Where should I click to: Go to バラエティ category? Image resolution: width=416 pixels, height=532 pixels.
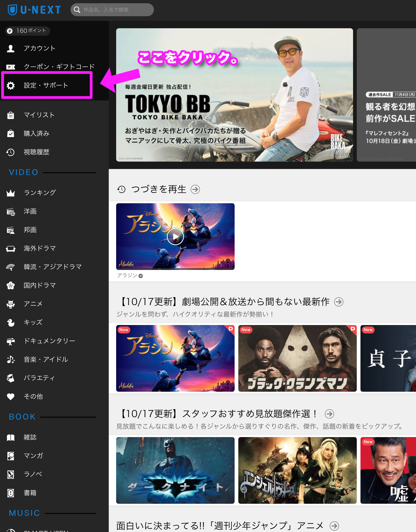39,378
